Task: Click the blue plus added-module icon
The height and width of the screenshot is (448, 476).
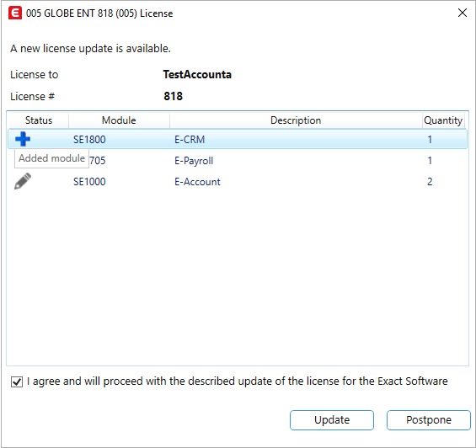Action: [23, 139]
